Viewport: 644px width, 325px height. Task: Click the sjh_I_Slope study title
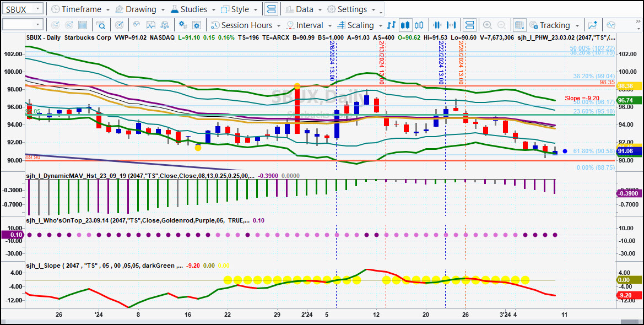point(104,266)
